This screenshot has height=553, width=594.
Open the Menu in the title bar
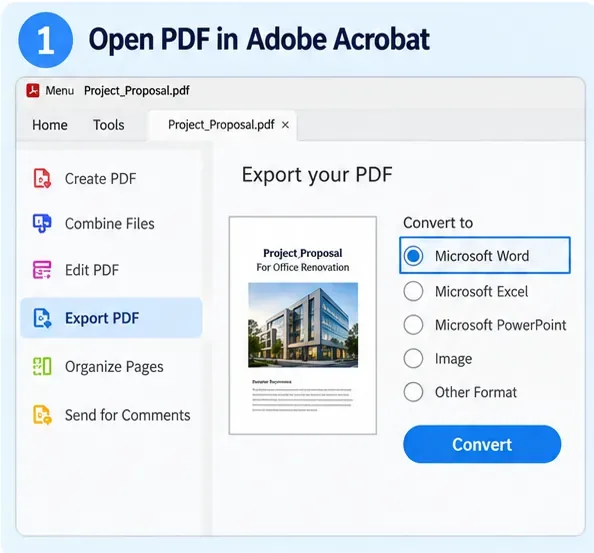60,91
